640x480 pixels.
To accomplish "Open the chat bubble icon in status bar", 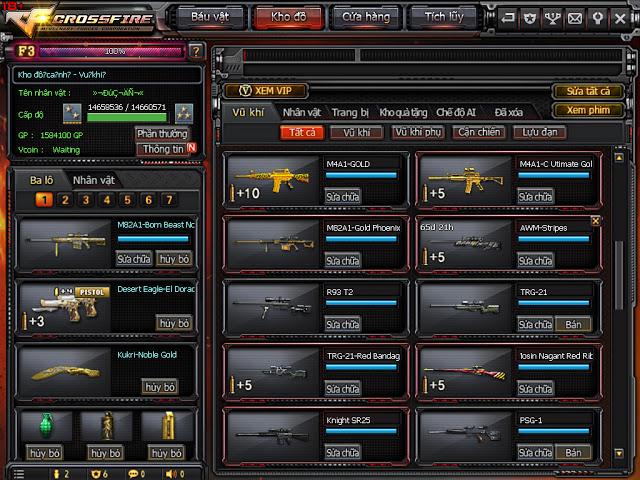I will tap(133, 474).
